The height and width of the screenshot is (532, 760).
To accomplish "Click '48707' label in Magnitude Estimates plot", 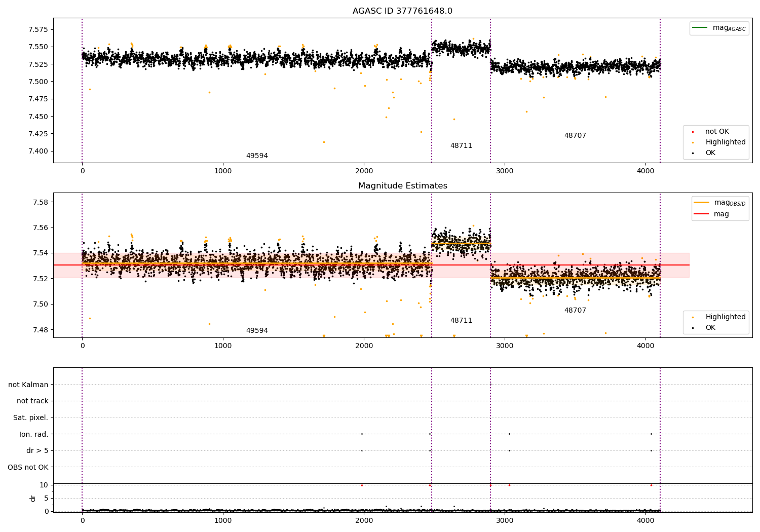I will [575, 311].
